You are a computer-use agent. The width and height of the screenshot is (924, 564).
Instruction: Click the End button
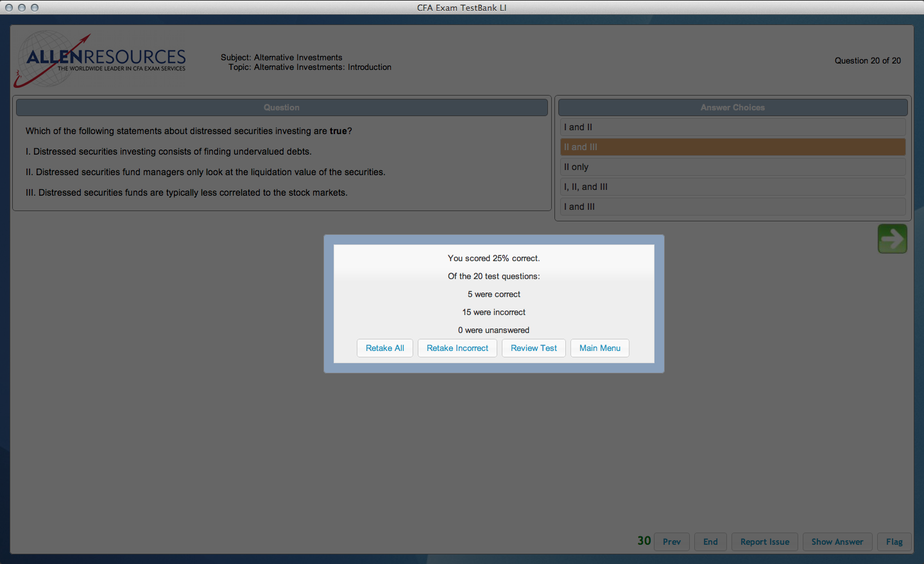[710, 542]
